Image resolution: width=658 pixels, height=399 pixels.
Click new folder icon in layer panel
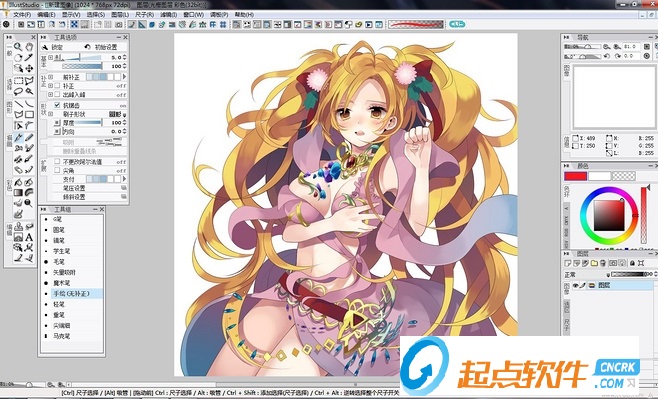tap(594, 263)
